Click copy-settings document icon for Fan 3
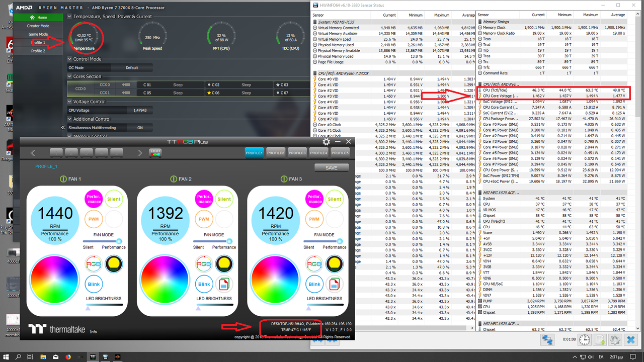The height and width of the screenshot is (362, 644). point(335,284)
